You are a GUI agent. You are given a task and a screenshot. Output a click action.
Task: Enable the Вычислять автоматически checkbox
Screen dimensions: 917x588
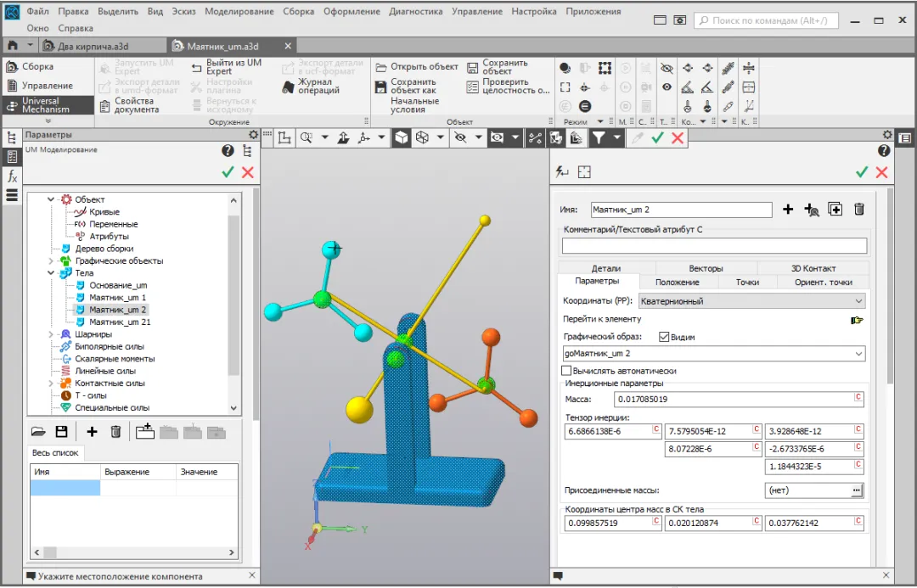click(x=567, y=371)
